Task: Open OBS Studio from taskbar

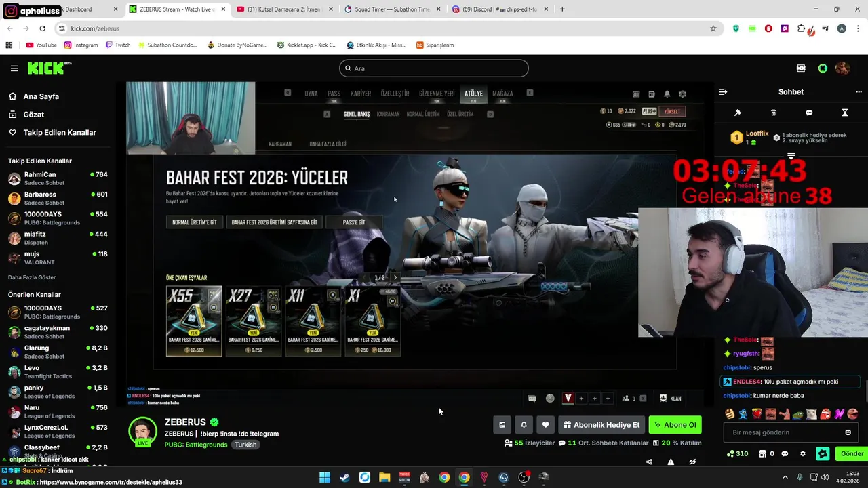Action: (x=524, y=477)
